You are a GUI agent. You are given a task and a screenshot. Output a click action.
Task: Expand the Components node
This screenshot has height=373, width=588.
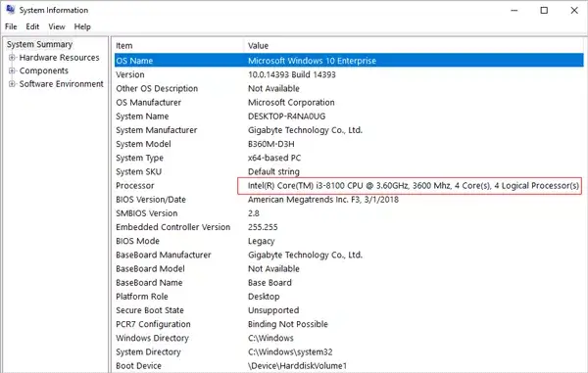12,70
